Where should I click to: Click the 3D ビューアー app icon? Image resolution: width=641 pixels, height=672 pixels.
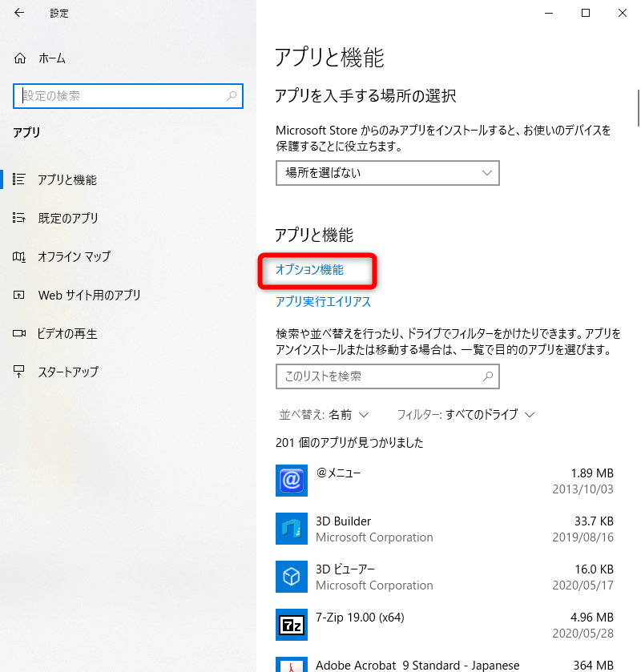pyautogui.click(x=291, y=577)
